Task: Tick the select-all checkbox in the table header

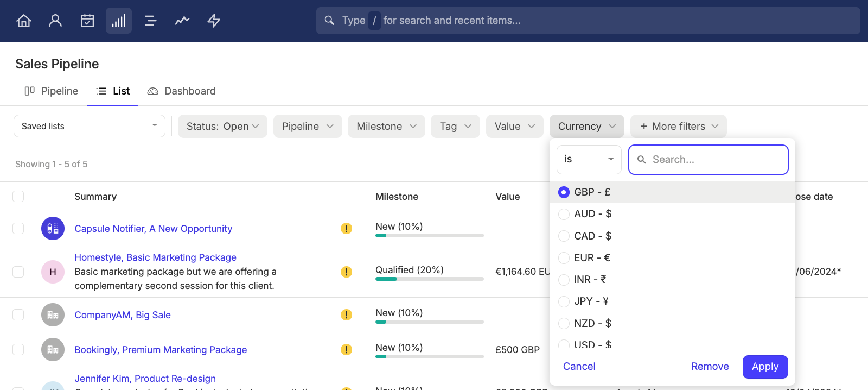Action: (18, 196)
